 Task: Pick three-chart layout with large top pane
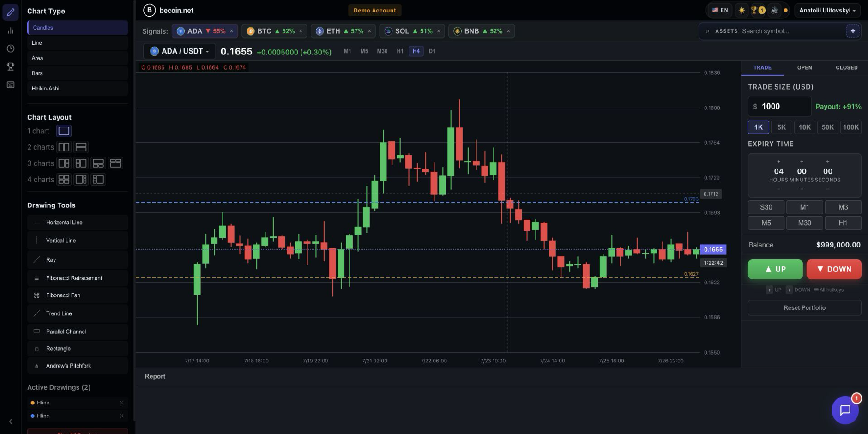point(98,163)
